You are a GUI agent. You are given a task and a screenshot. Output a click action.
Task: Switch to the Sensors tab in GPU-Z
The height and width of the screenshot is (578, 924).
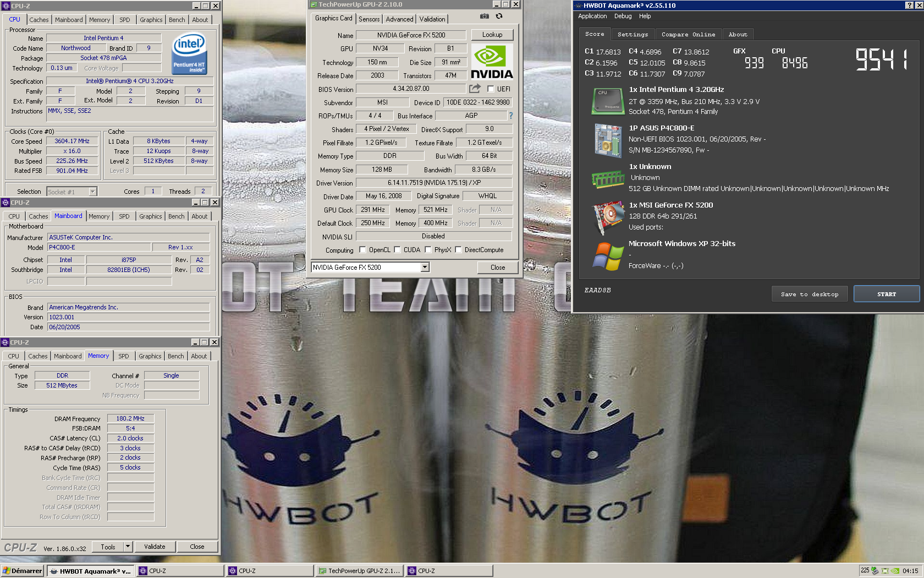[x=369, y=19]
